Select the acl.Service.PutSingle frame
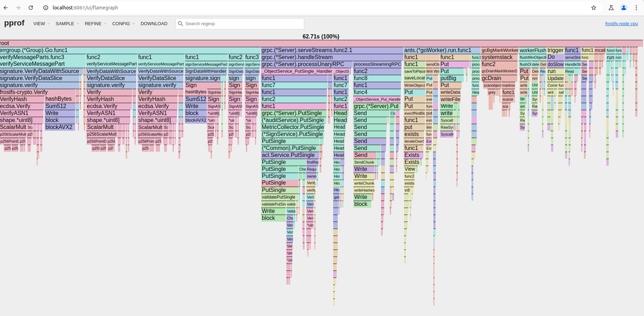644x316 pixels. point(291,155)
